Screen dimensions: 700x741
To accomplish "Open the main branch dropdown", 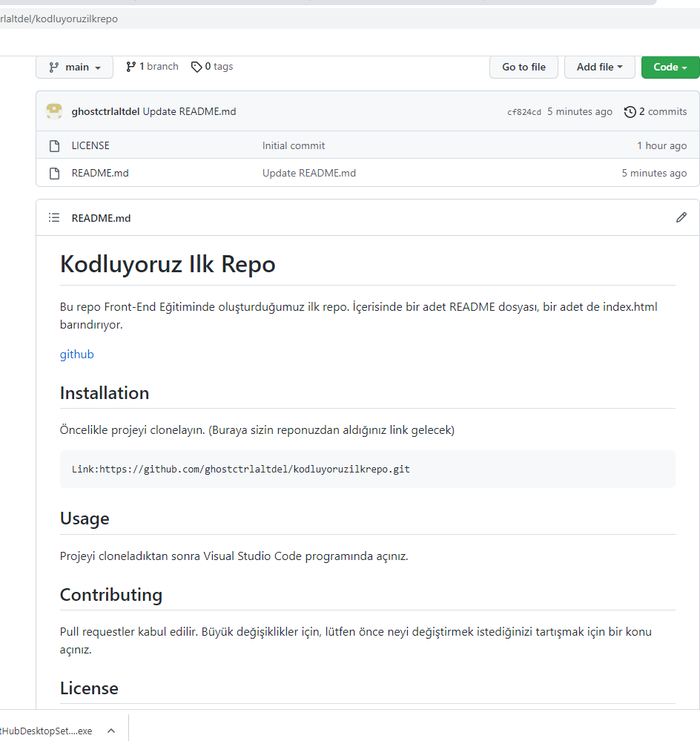I will (x=75, y=67).
